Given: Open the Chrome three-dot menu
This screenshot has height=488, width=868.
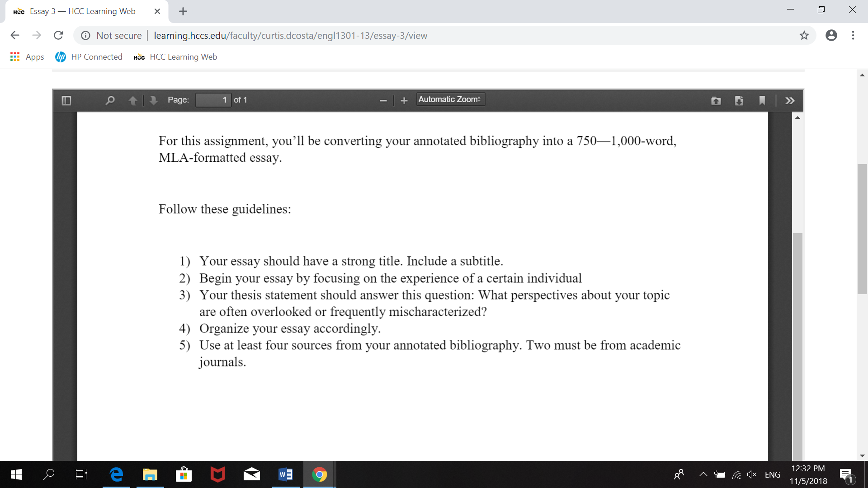Looking at the screenshot, I should click(853, 35).
